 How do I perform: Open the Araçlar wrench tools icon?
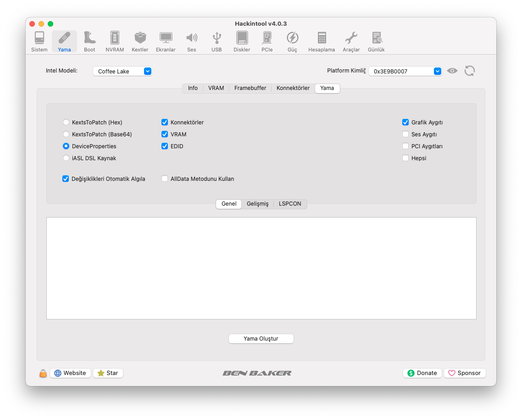pos(351,41)
